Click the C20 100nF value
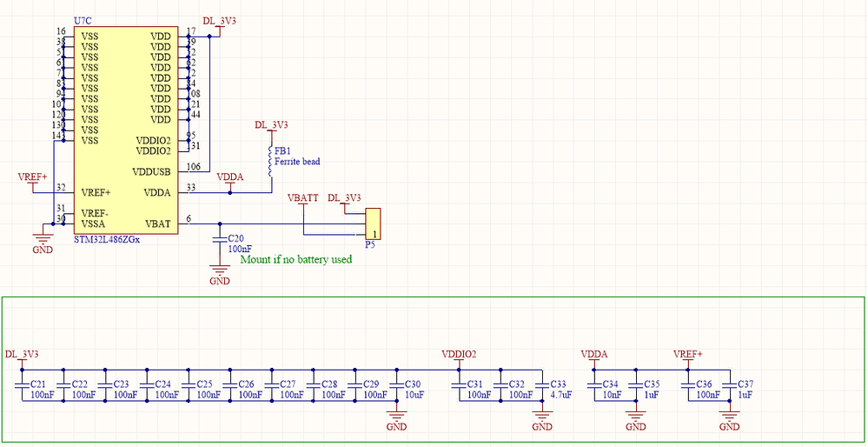The image size is (868, 447). [241, 250]
